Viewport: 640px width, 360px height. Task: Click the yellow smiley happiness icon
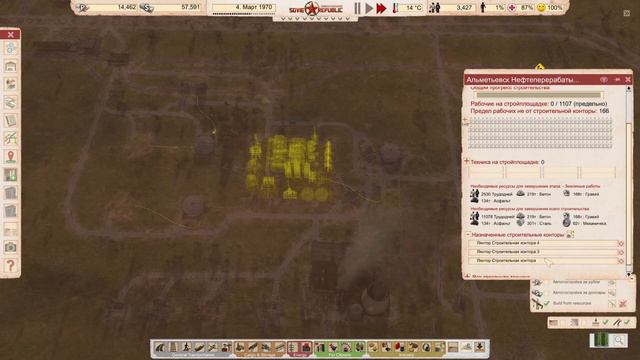pyautogui.click(x=541, y=8)
